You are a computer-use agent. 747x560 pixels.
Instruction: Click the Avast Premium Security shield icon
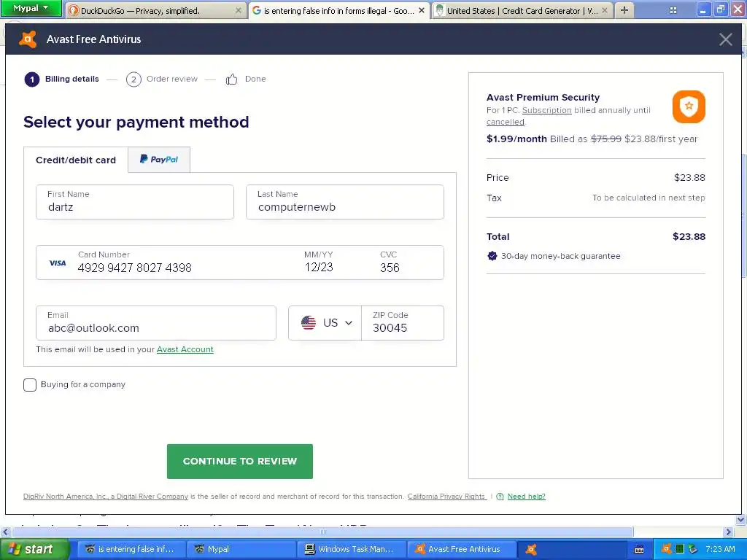point(689,106)
